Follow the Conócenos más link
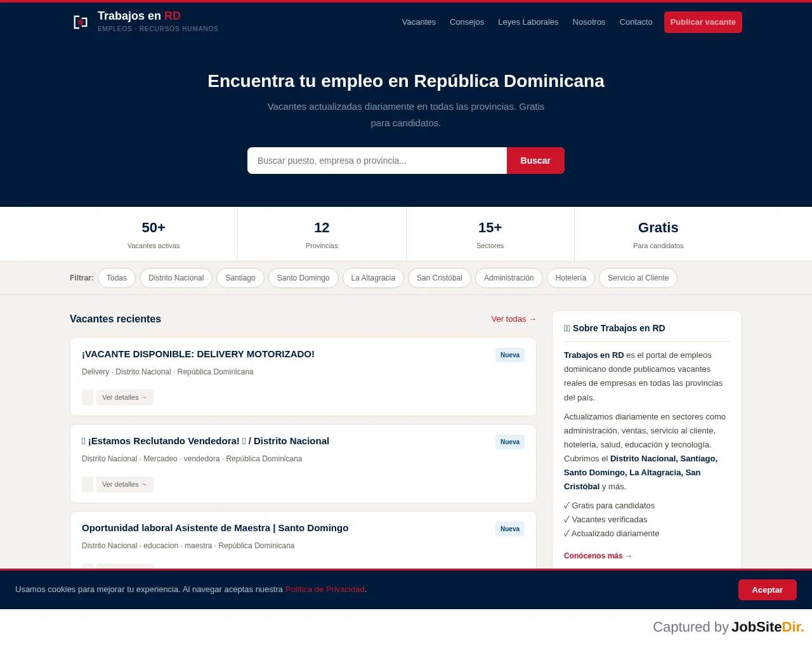Viewport: 812px width, 646px height. click(598, 556)
